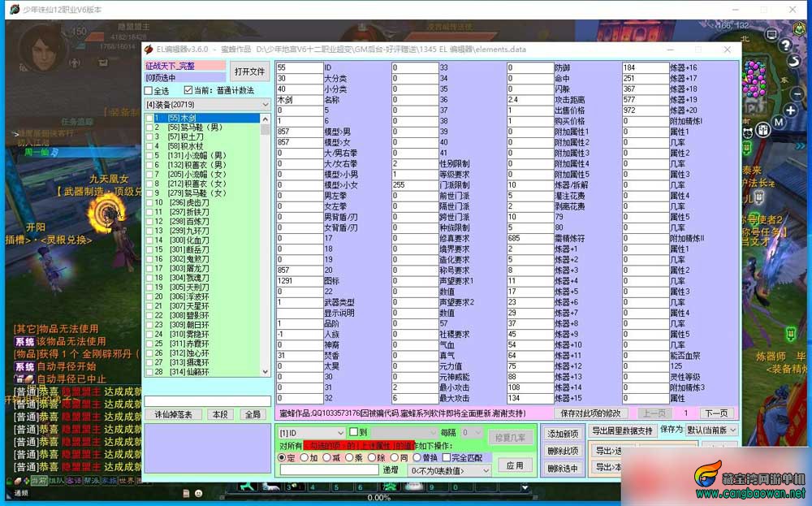This screenshot has width=812, height=506.
Task: Click the 本段 search scope button
Action: click(220, 414)
